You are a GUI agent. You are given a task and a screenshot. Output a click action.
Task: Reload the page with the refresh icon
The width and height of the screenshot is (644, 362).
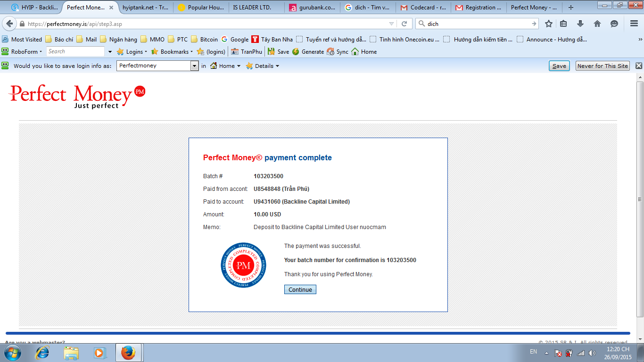[404, 24]
